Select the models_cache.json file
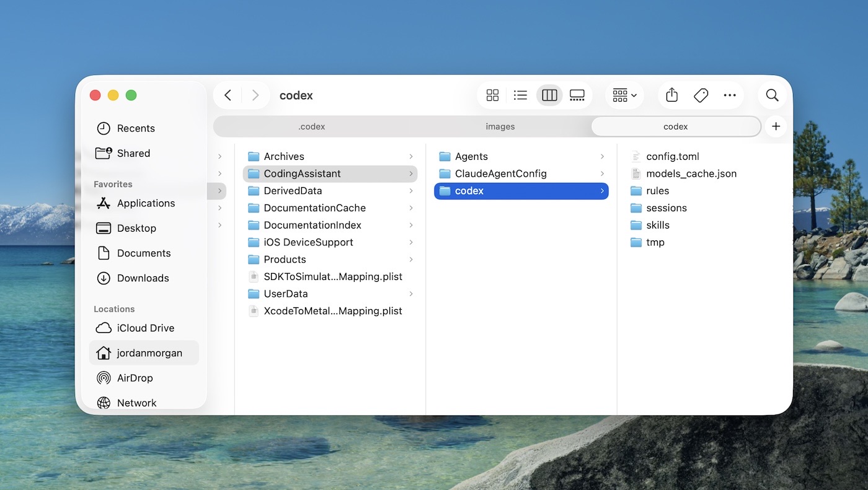This screenshot has width=868, height=490. click(691, 174)
